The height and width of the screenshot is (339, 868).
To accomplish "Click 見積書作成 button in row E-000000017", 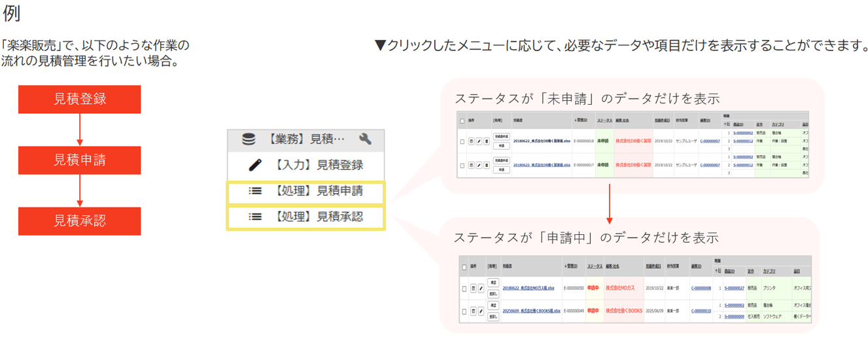I will 501,160.
